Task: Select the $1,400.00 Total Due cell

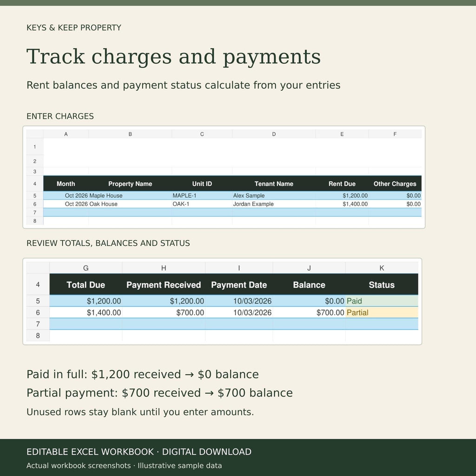Action: [x=86, y=312]
